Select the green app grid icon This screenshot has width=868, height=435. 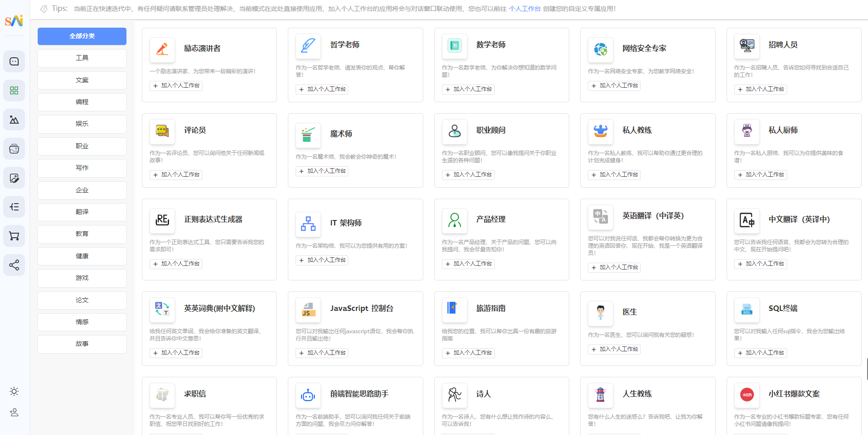[x=14, y=90]
